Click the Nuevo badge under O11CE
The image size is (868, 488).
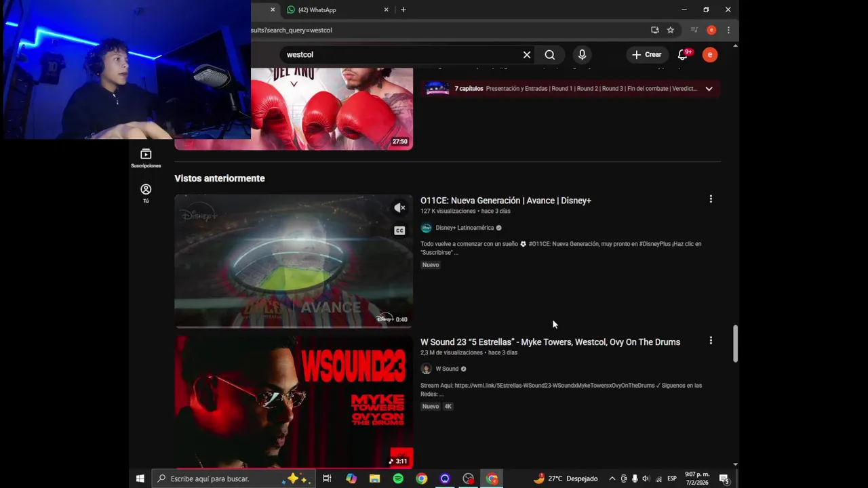(x=431, y=265)
